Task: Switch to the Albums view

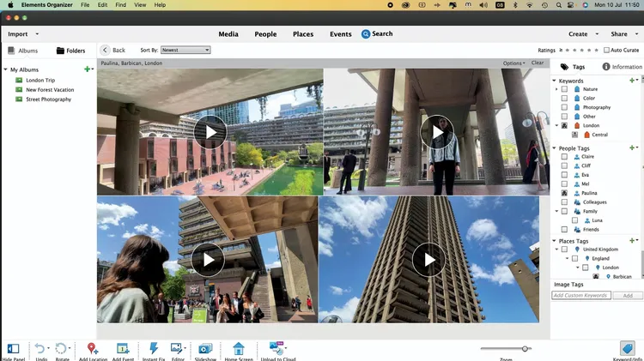Action: click(23, 51)
